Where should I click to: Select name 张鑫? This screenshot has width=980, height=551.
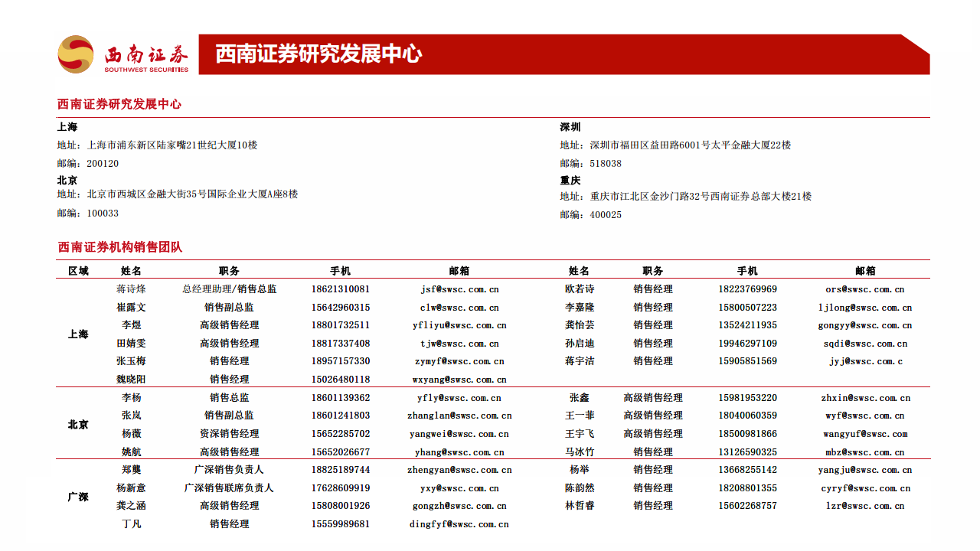click(580, 398)
